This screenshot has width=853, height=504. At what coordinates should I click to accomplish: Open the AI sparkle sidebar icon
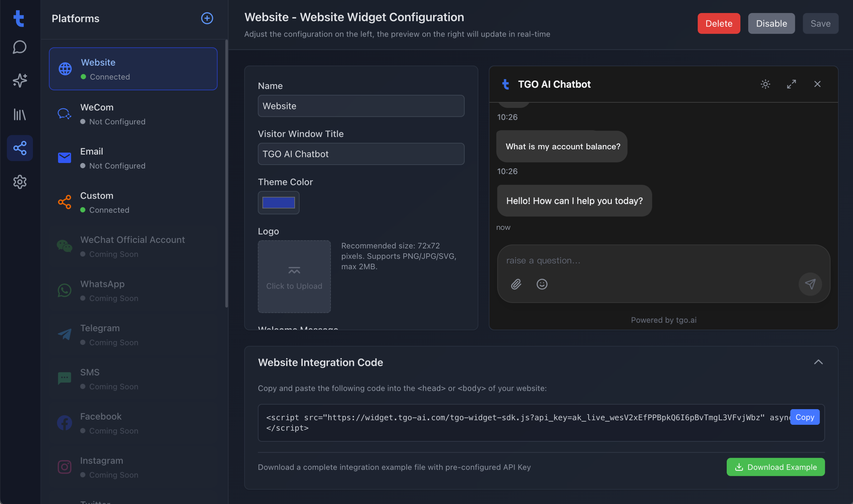tap(20, 80)
